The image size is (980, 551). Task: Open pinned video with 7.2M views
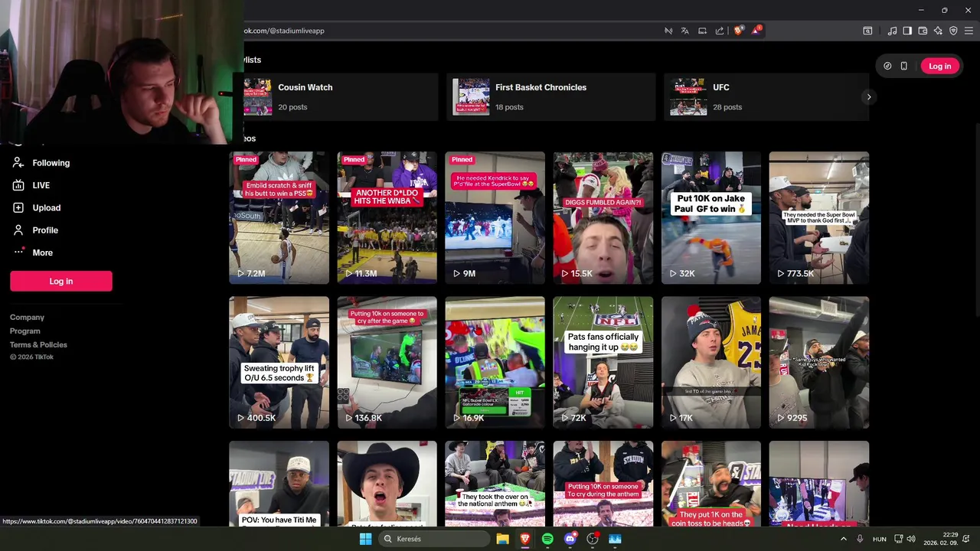pos(279,218)
